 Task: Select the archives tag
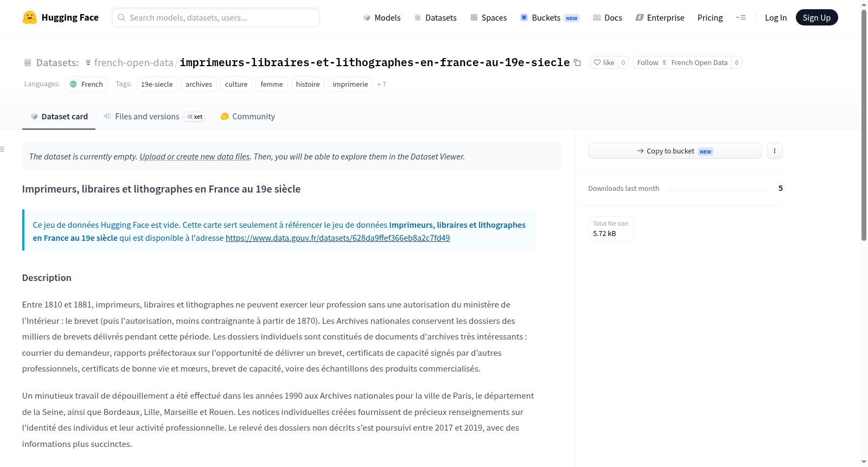pyautogui.click(x=199, y=84)
